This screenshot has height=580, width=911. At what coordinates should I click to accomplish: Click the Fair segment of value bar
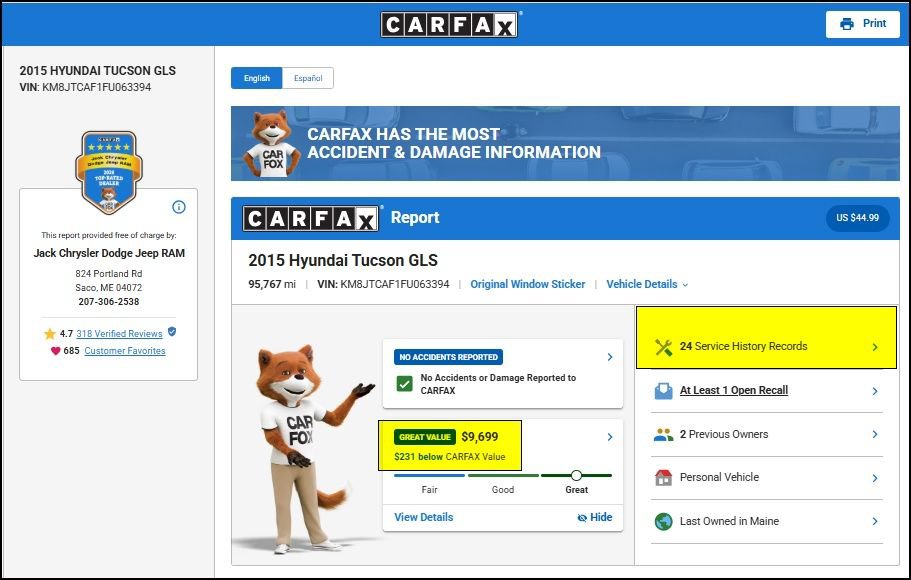coord(429,475)
